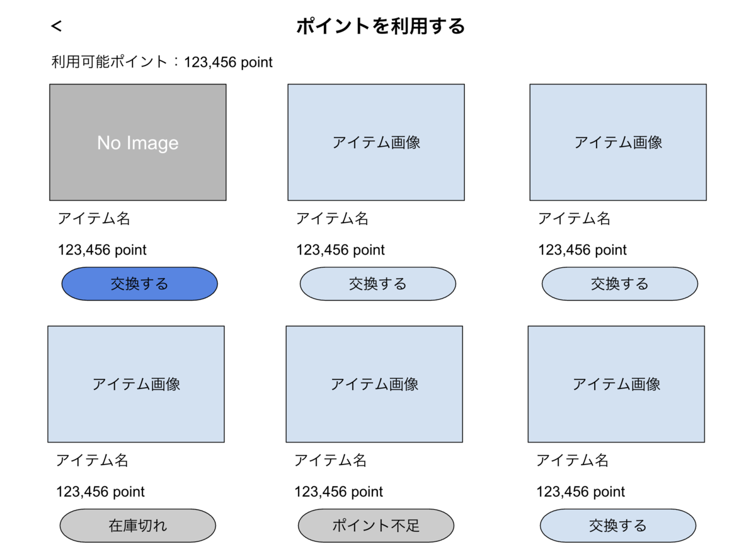Click the 在庫切れ disabled button
756x554 pixels.
[137, 525]
